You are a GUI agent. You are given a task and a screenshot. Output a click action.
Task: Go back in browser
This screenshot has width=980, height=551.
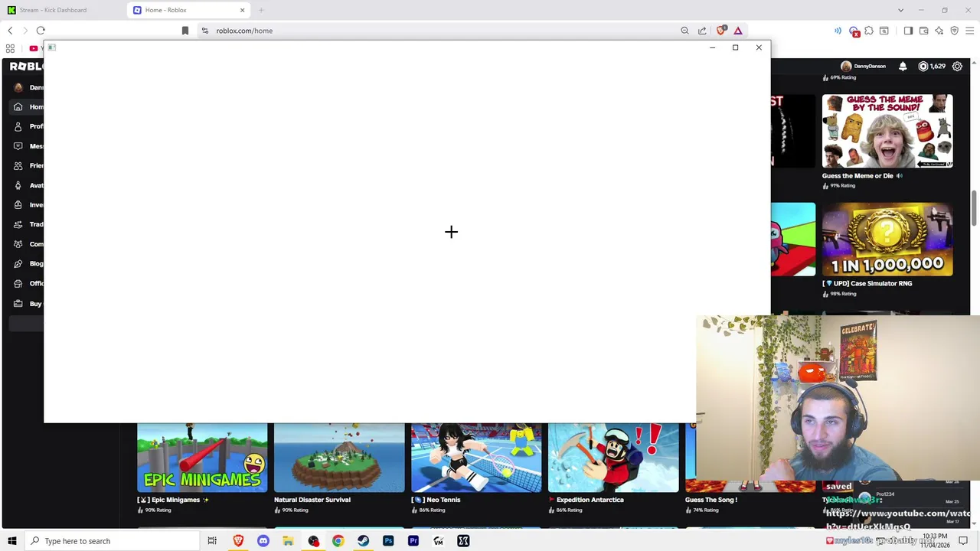pyautogui.click(x=10, y=31)
